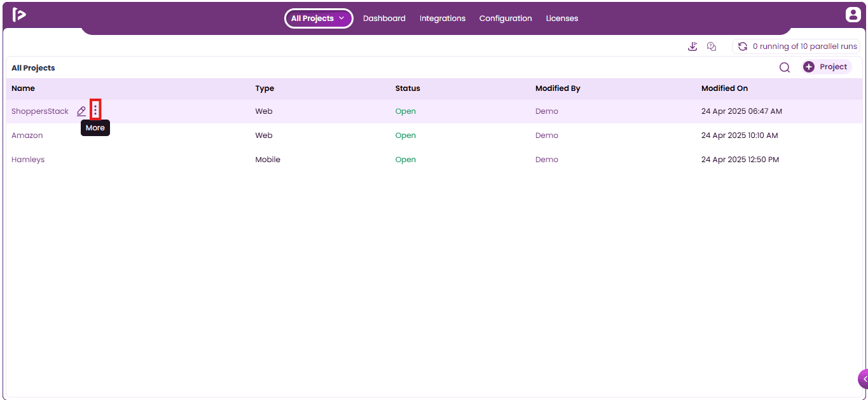The height and width of the screenshot is (400, 868).
Task: Open the Configuration tab
Action: pos(506,18)
